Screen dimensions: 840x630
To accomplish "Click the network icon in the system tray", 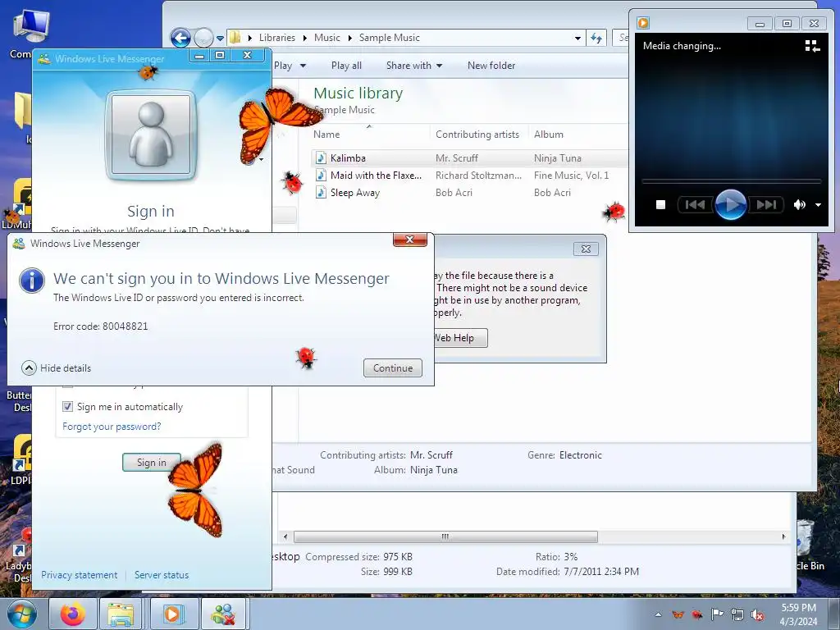I will point(737,615).
